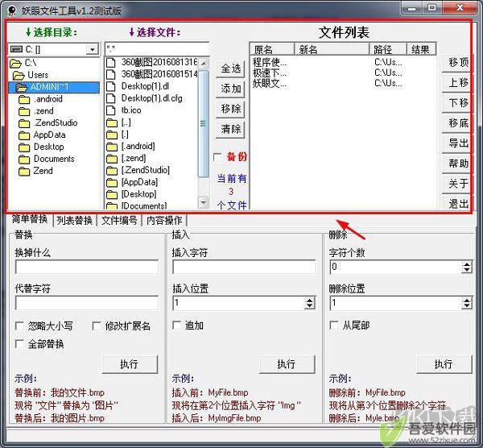Click 执行 button in 插入 section
The image size is (483, 448).
point(287,364)
